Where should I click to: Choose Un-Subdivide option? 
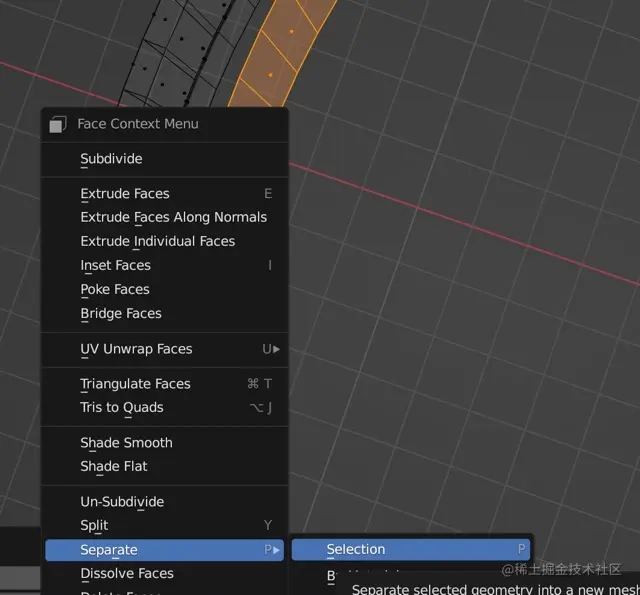(x=164, y=502)
